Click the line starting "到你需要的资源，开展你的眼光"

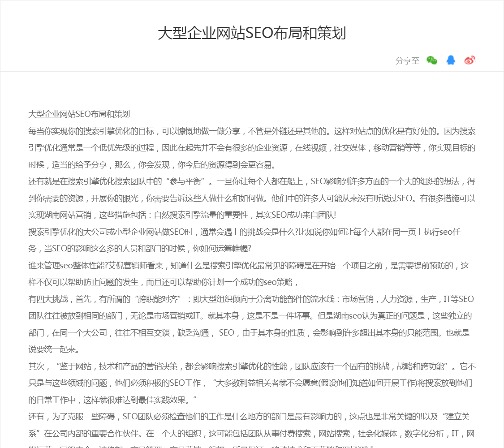[252, 198]
